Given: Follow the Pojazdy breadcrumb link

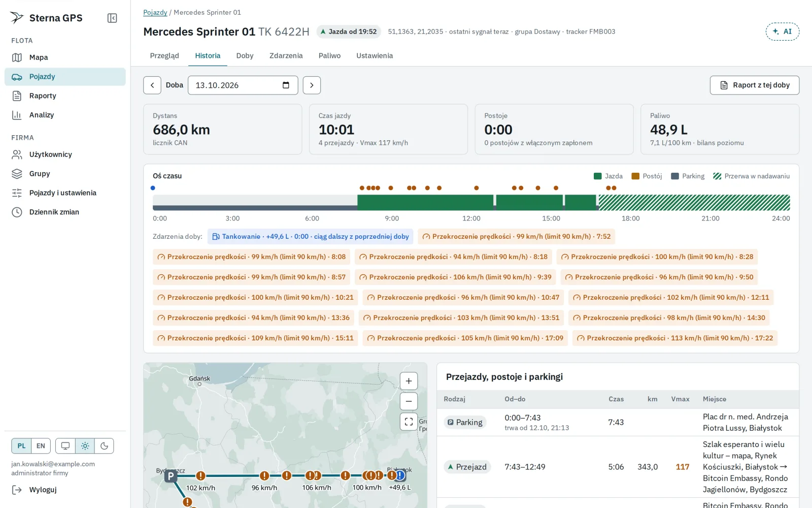Looking at the screenshot, I should pyautogui.click(x=155, y=12).
